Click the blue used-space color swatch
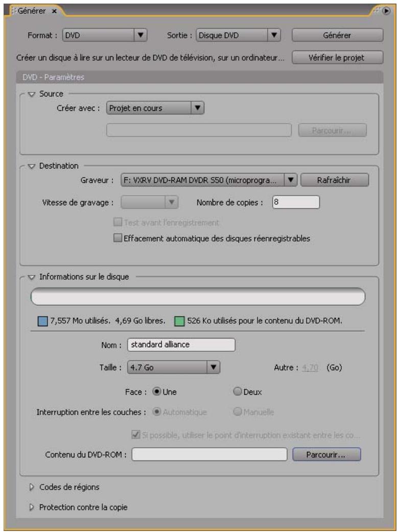This screenshot has width=398, height=532. 42,321
